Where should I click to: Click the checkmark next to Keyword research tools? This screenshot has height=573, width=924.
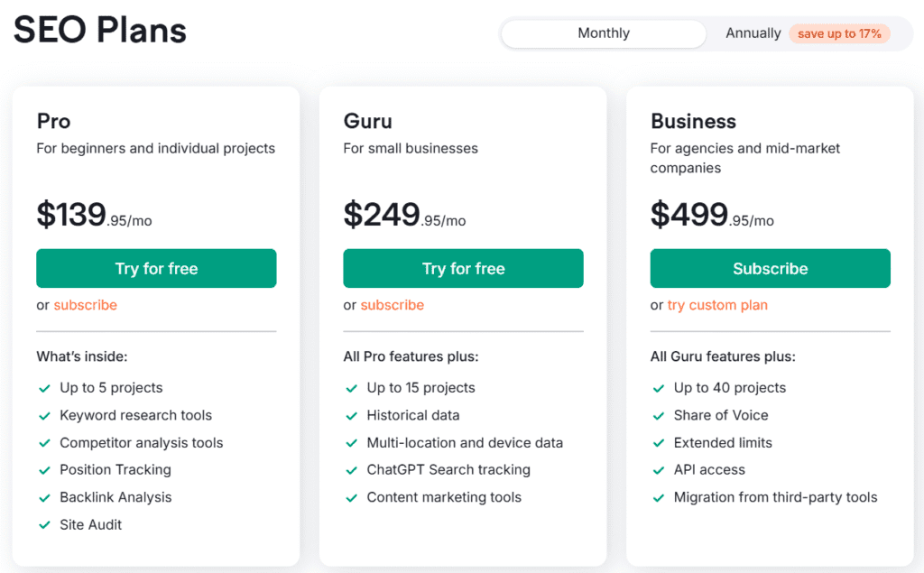(x=44, y=415)
